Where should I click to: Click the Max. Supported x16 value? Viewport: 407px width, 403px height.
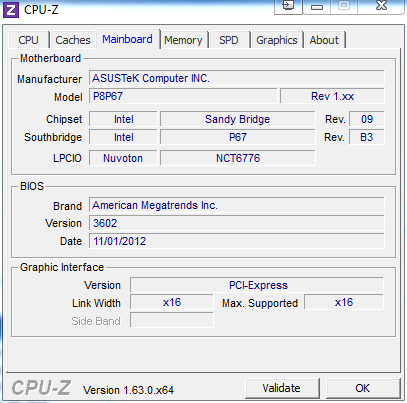pos(344,302)
